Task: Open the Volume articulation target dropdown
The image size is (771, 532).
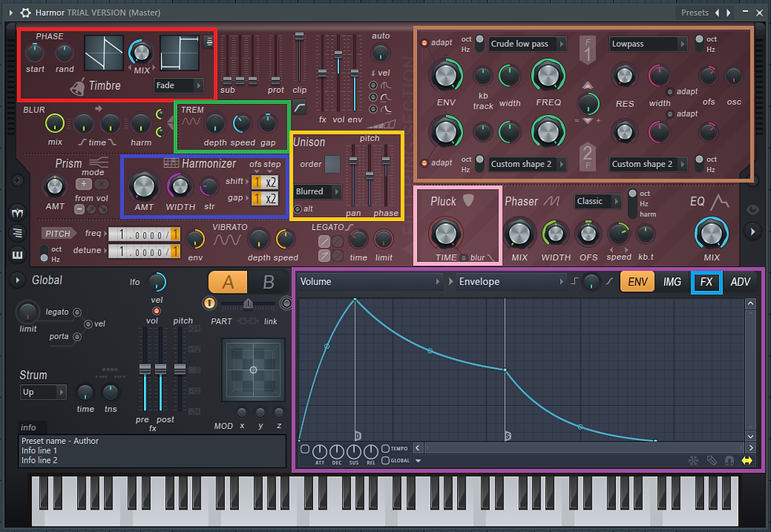Action: coord(369,282)
